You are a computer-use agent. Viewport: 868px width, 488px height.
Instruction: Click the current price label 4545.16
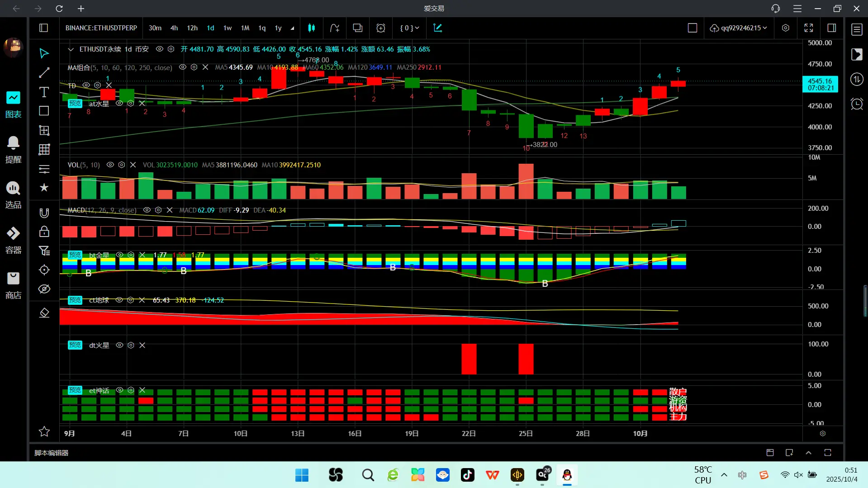pyautogui.click(x=820, y=84)
